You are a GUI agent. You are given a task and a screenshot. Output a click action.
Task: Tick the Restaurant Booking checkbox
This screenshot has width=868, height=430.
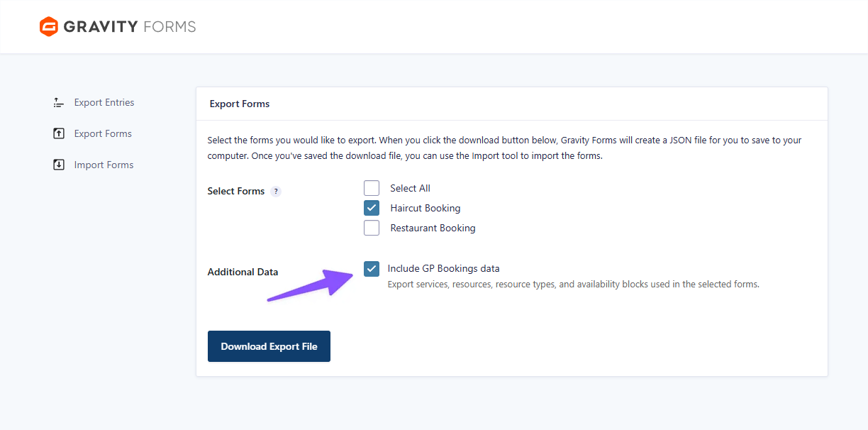click(372, 228)
